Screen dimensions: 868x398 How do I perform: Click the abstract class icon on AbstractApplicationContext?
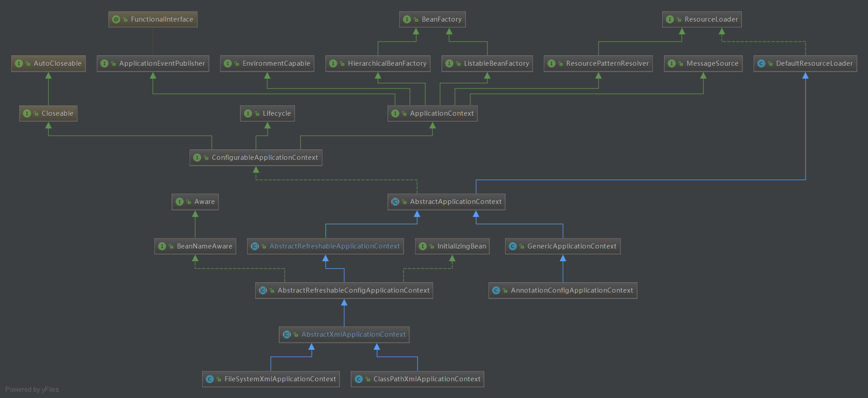395,202
